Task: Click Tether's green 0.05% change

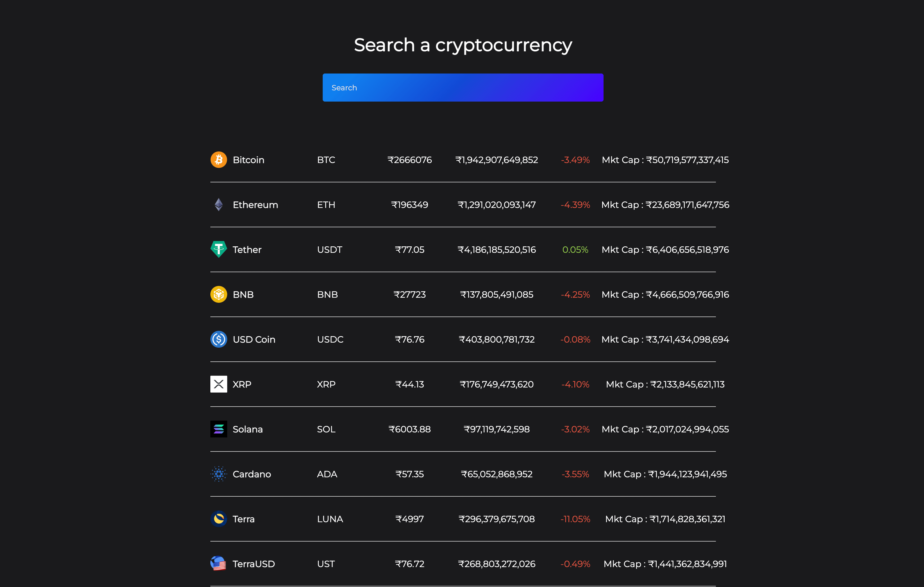Action: point(575,250)
